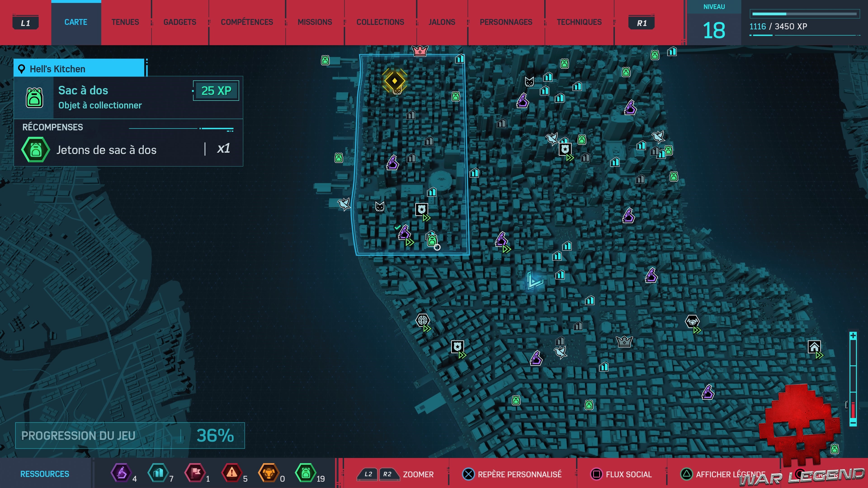Click the minus on the zoom slider
Image resolution: width=868 pixels, height=488 pixels.
point(853,422)
